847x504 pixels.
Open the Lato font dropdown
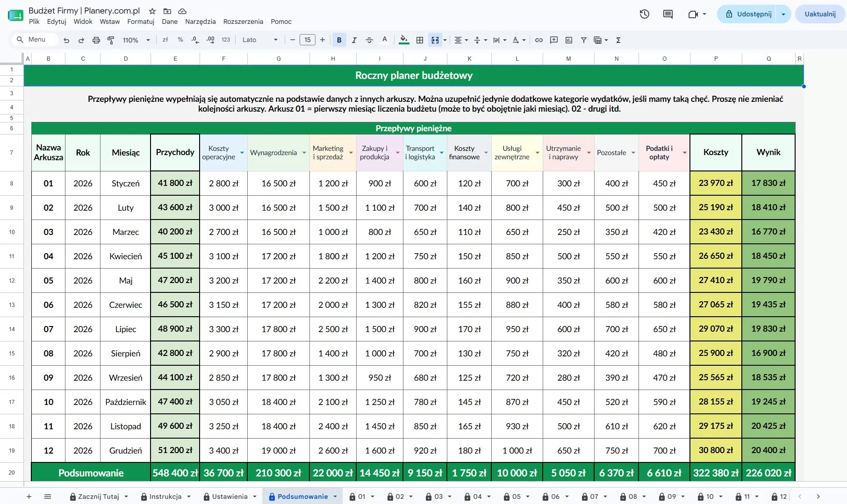(260, 40)
